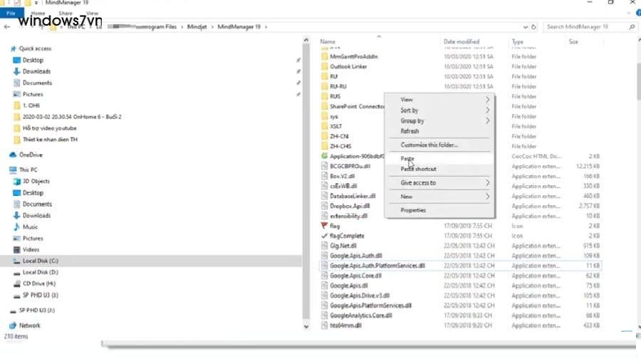Screen dimensions: 641x364
Task: Sort by the Name column header
Action: pos(328,42)
